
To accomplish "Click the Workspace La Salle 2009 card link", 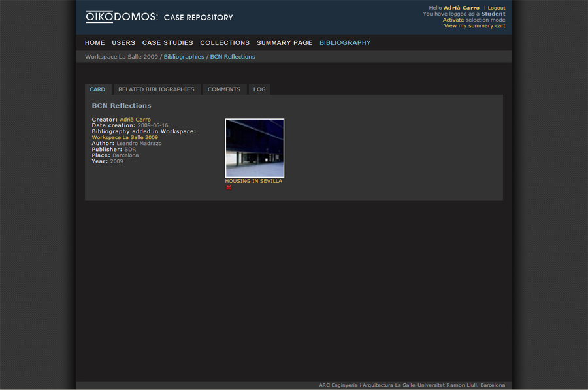I will pyautogui.click(x=125, y=138).
